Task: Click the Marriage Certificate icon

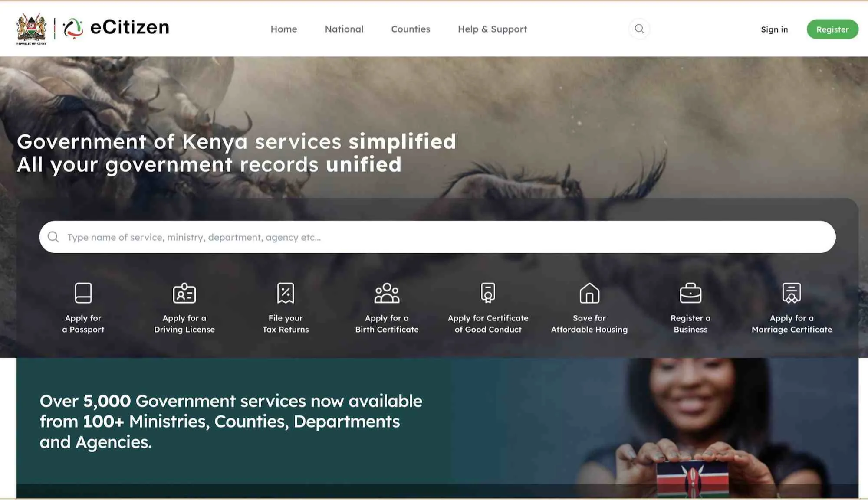Action: click(791, 293)
